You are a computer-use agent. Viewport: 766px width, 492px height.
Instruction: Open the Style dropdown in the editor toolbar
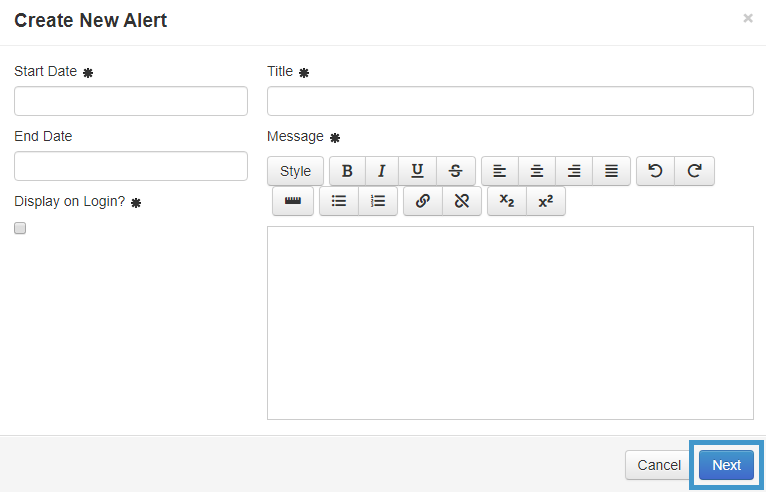point(296,171)
